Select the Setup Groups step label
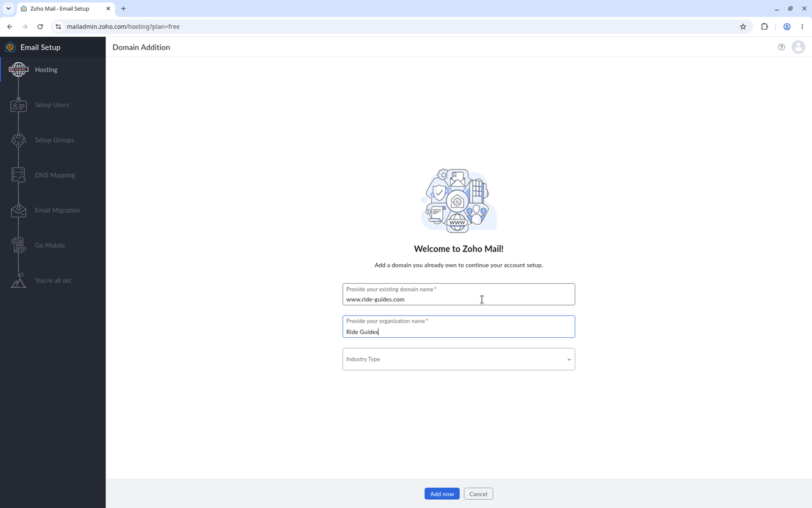 [x=55, y=140]
